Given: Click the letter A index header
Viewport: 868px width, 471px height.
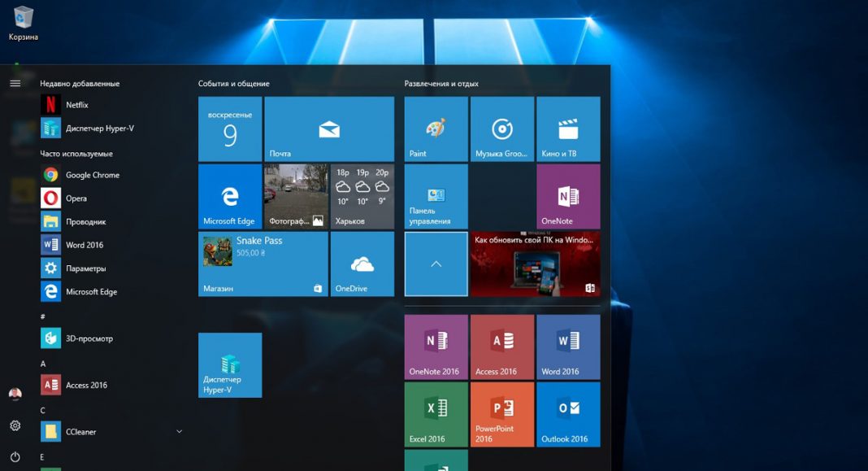Looking at the screenshot, I should tap(42, 364).
